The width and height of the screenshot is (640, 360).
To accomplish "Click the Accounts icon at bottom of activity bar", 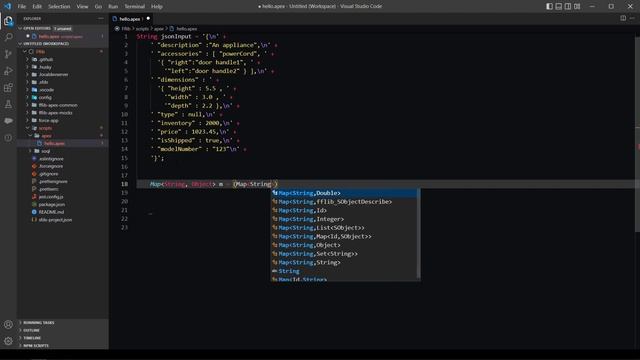I will point(8,324).
